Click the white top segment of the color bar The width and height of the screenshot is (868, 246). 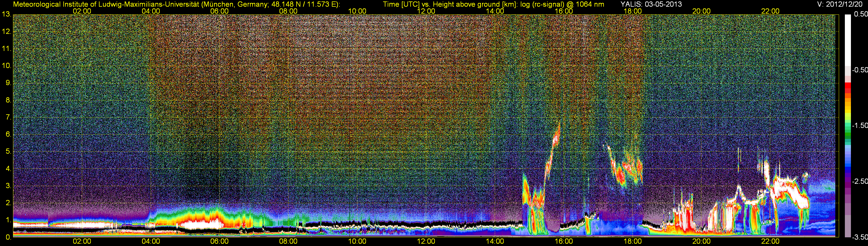[847, 40]
